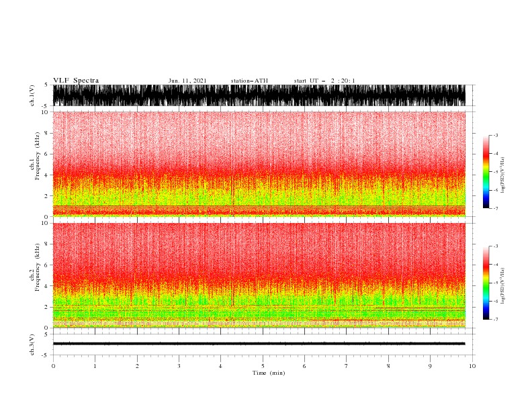Click the ch.1 voltage waveform panel
The height and width of the screenshot is (411, 532).
coord(259,95)
